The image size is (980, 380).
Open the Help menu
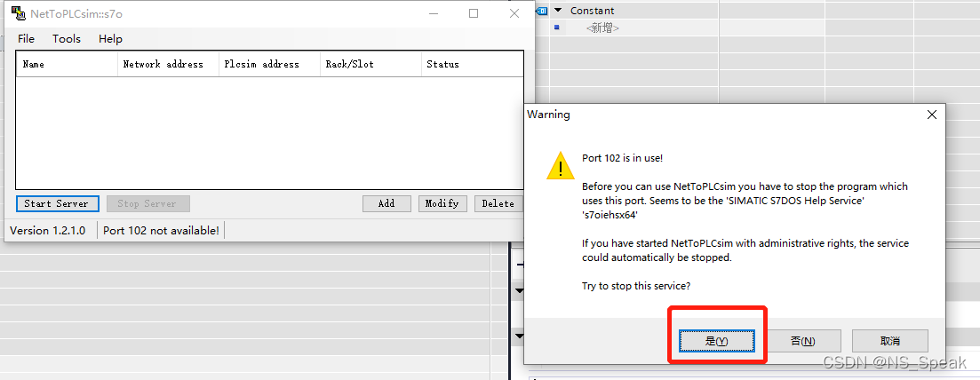[111, 39]
